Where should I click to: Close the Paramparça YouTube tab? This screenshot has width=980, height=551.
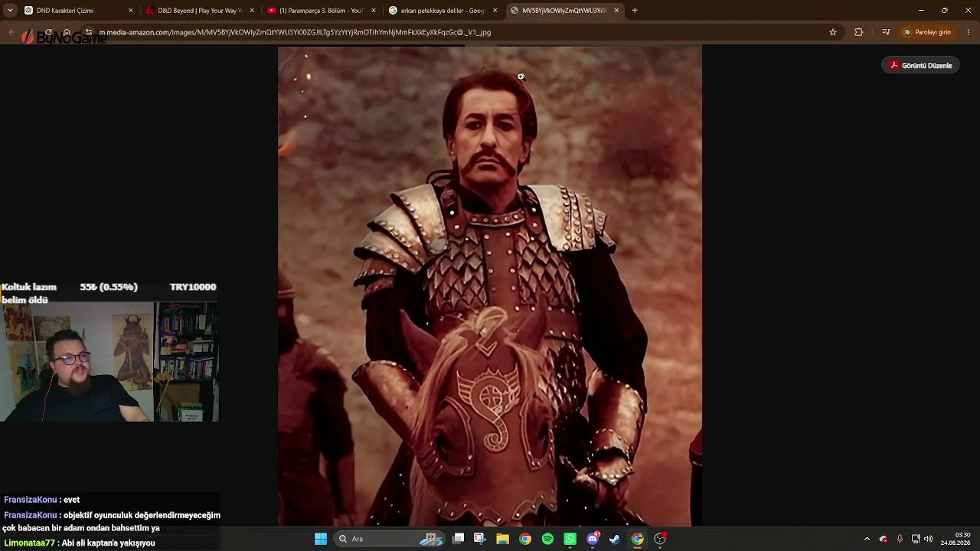(374, 11)
